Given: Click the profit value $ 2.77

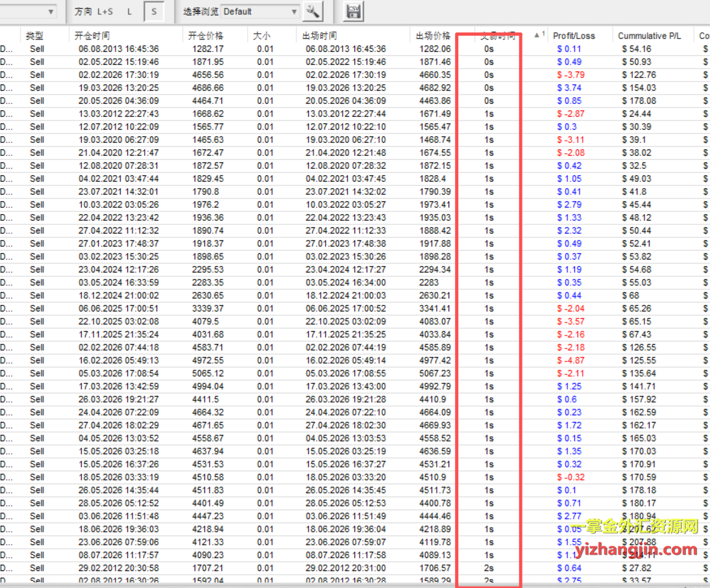Looking at the screenshot, I should (x=569, y=516).
